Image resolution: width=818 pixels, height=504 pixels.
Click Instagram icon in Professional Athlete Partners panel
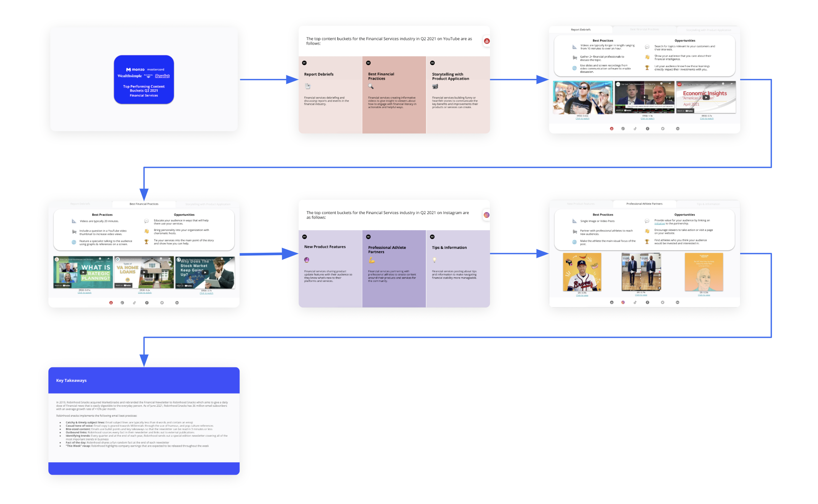point(623,303)
